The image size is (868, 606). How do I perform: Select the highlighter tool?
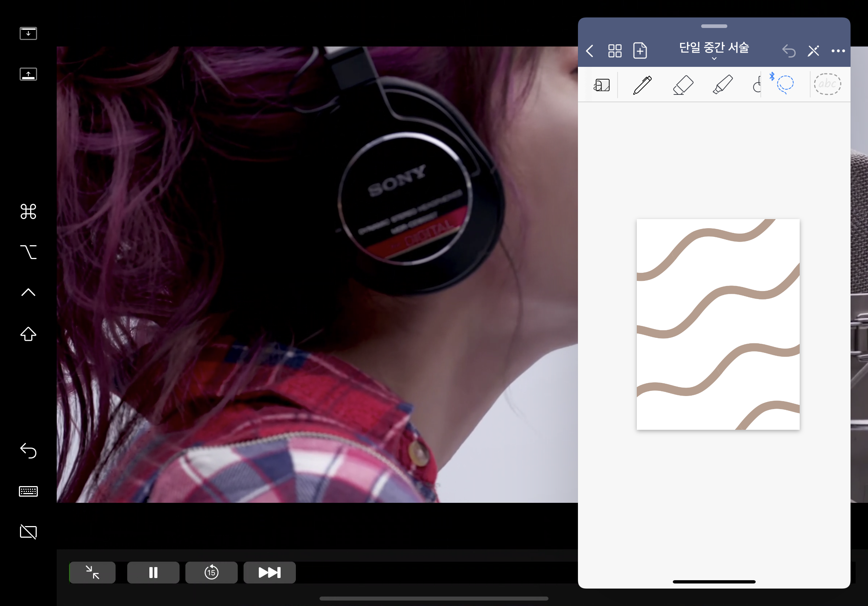(723, 85)
